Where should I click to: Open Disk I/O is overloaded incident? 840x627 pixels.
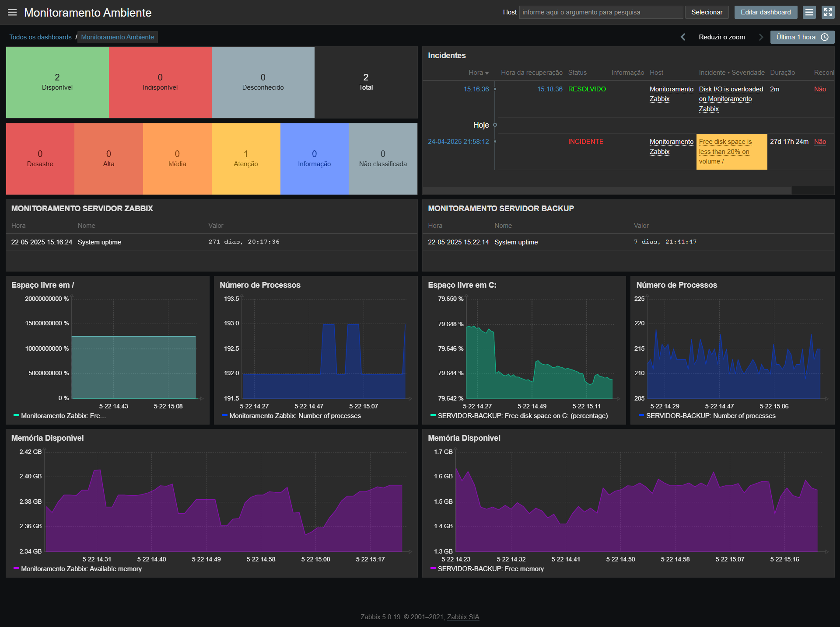coord(731,99)
